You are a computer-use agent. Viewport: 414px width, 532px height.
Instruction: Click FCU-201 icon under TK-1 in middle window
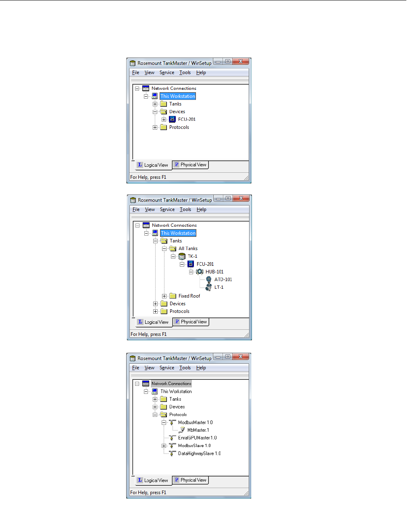coord(191,264)
